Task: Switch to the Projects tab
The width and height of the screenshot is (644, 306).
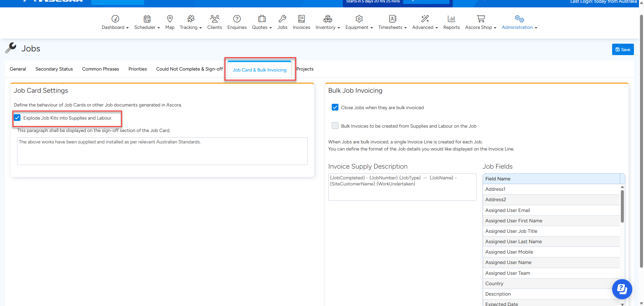Action: click(x=305, y=69)
